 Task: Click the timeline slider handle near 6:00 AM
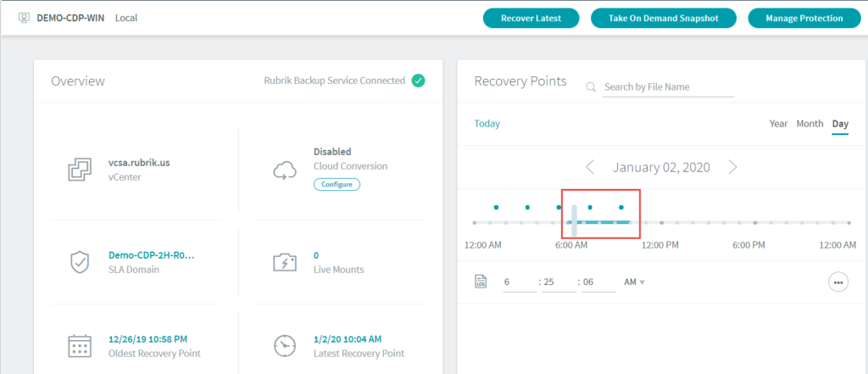click(574, 220)
